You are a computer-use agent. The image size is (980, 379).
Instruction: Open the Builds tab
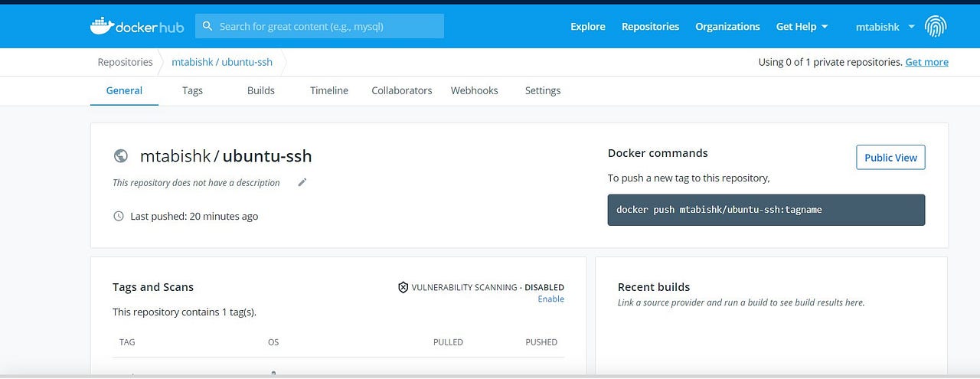pyautogui.click(x=260, y=90)
